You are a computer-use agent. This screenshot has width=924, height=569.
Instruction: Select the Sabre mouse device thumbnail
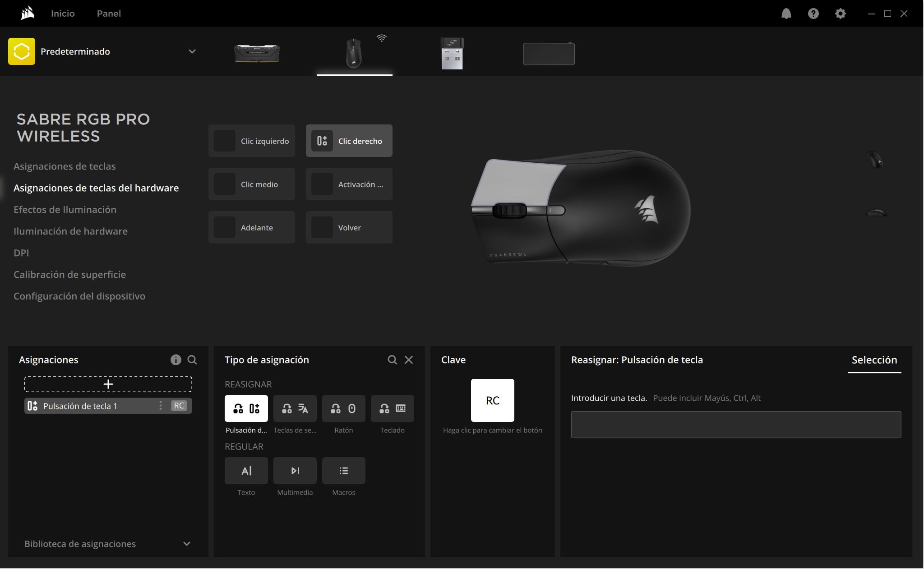pyautogui.click(x=354, y=53)
